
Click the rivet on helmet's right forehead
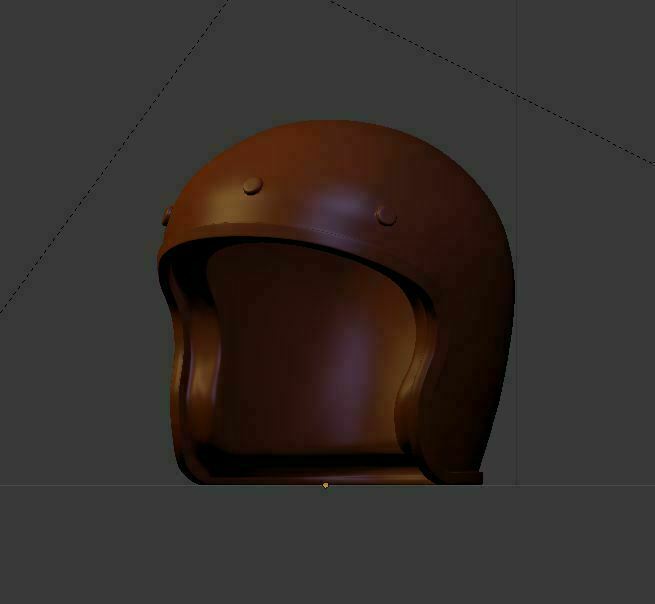(386, 216)
